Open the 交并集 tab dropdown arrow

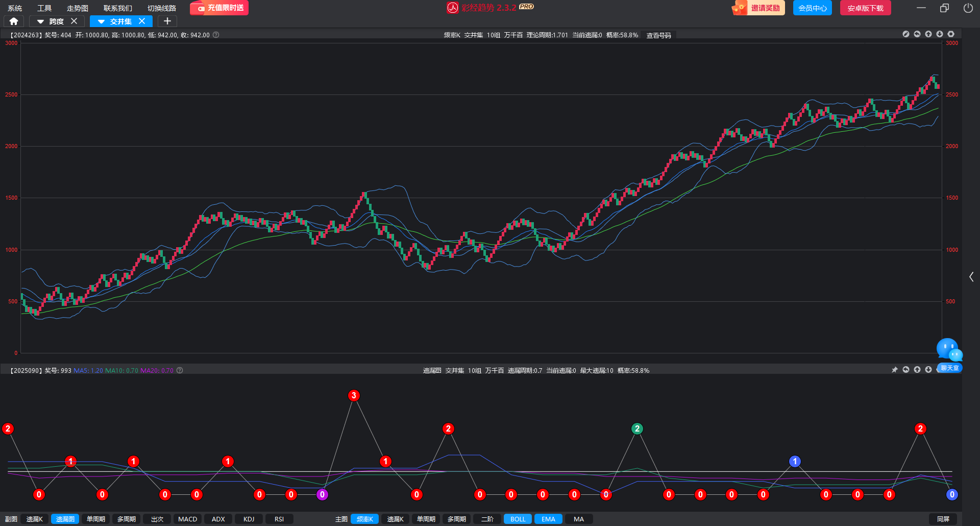pos(101,21)
